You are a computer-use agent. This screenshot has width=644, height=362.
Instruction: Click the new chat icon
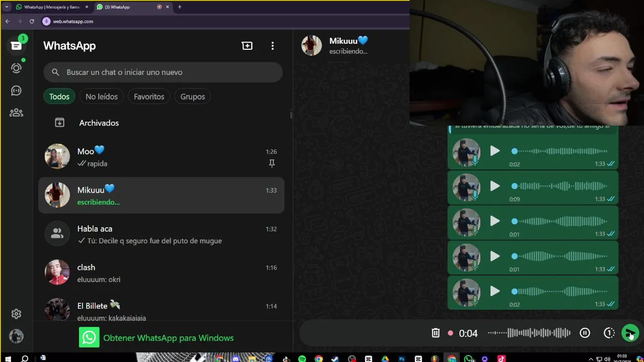click(x=247, y=46)
